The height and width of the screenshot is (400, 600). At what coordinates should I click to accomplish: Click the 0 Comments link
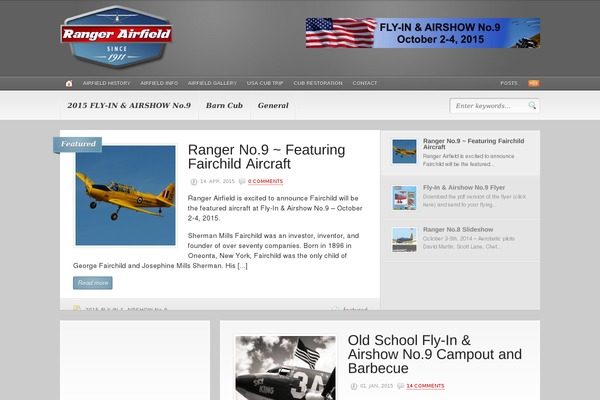click(x=265, y=181)
